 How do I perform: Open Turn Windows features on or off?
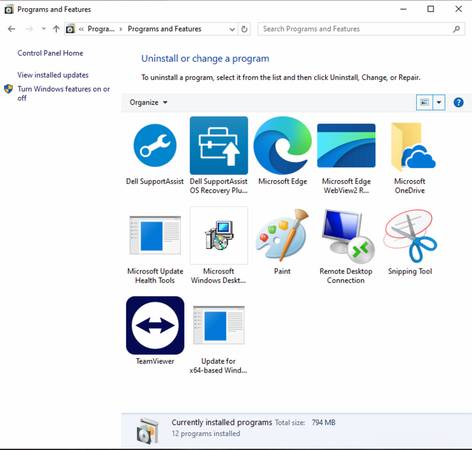(x=64, y=93)
